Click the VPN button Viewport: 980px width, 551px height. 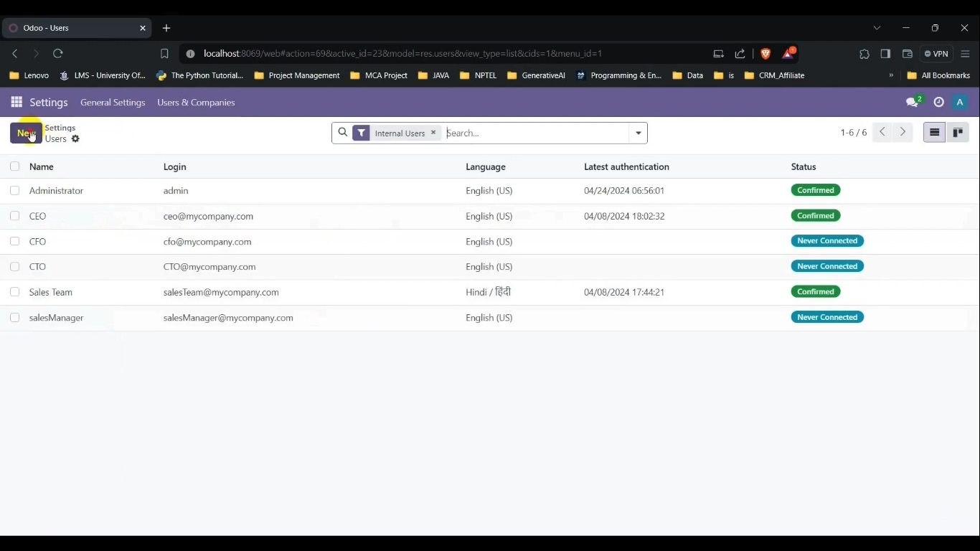(x=937, y=54)
